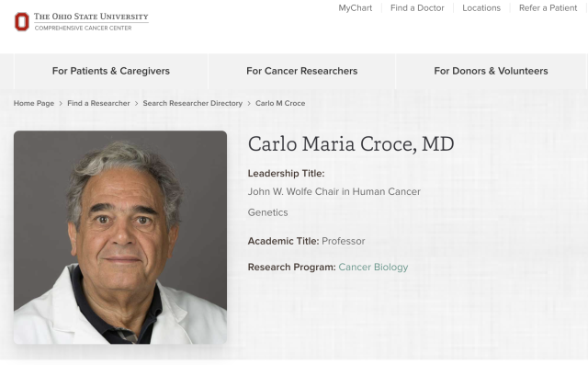Screen dimensions: 588x365
Task: Navigate to Find a Researcher breadcrumb
Action: [98, 103]
